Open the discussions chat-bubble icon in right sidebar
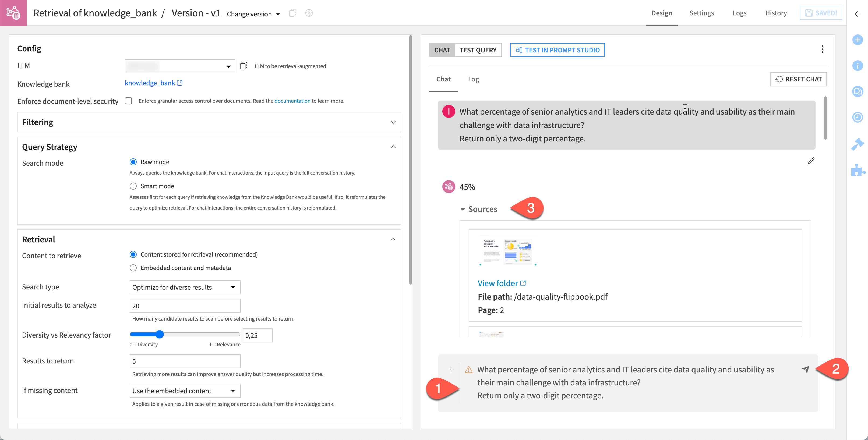The height and width of the screenshot is (440, 868). 858,91
